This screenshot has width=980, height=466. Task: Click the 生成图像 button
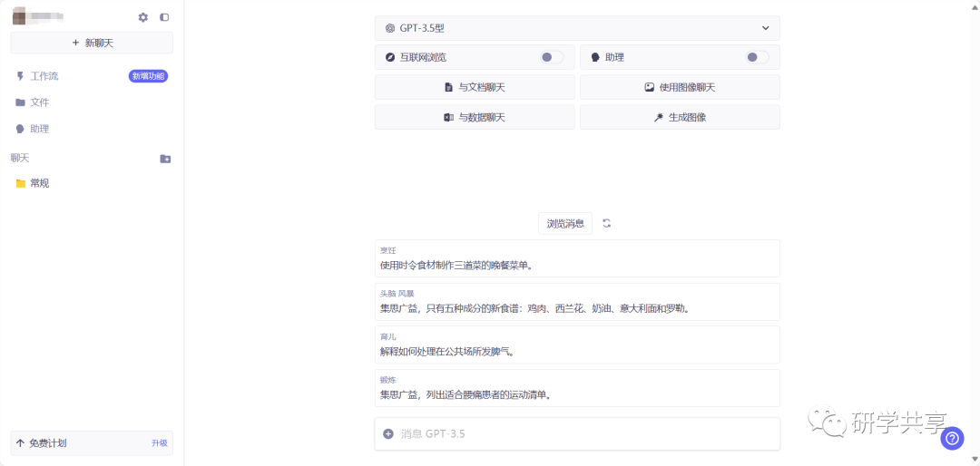point(680,118)
